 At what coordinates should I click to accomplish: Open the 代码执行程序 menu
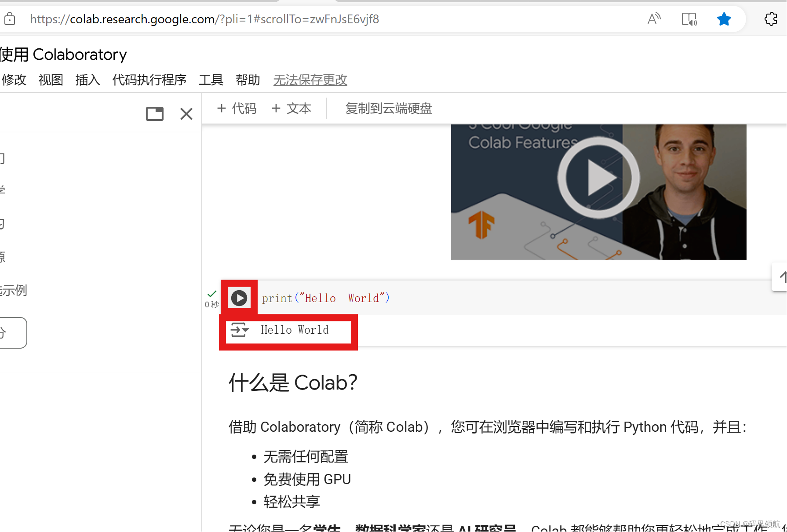(x=149, y=80)
